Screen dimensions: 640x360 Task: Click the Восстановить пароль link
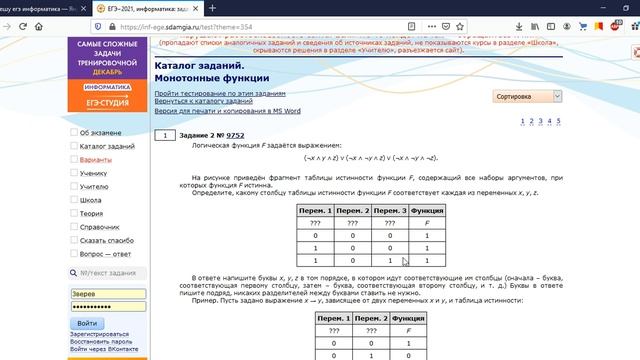(x=101, y=341)
